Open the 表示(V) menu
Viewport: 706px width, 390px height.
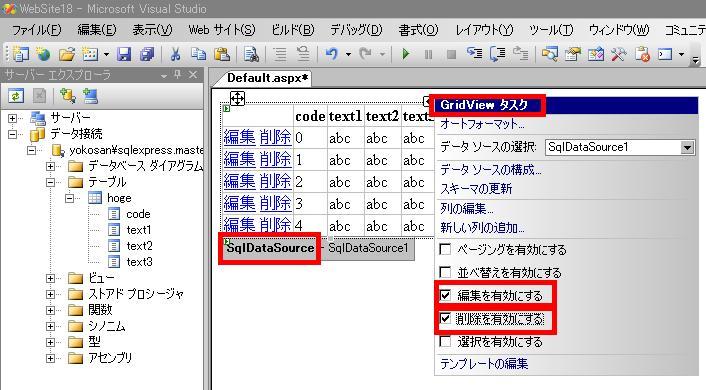point(152,30)
